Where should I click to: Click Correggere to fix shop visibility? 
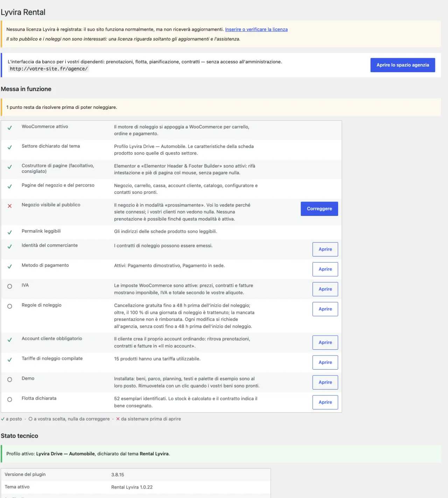pos(319,209)
